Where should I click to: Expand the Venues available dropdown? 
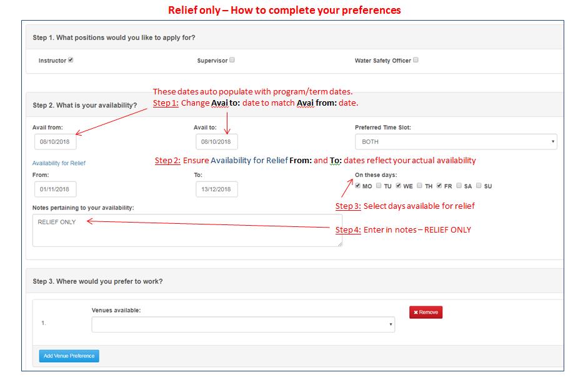pos(243,324)
